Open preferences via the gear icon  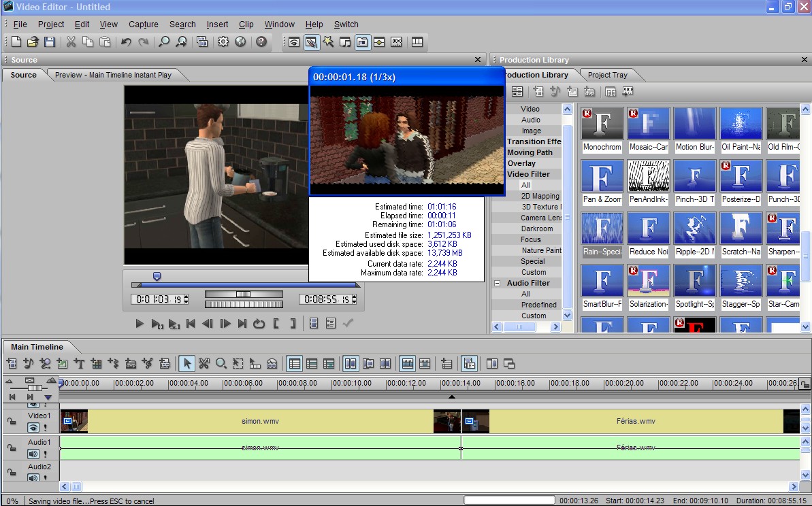coord(223,42)
